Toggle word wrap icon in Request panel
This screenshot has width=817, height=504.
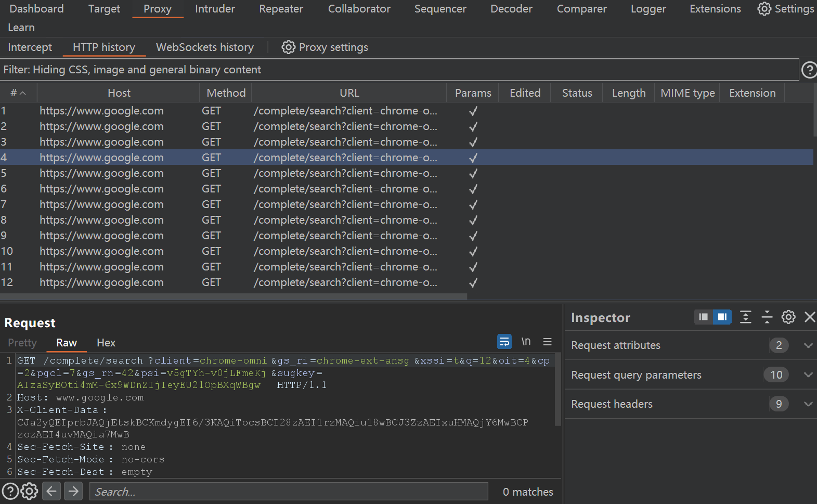[504, 342]
